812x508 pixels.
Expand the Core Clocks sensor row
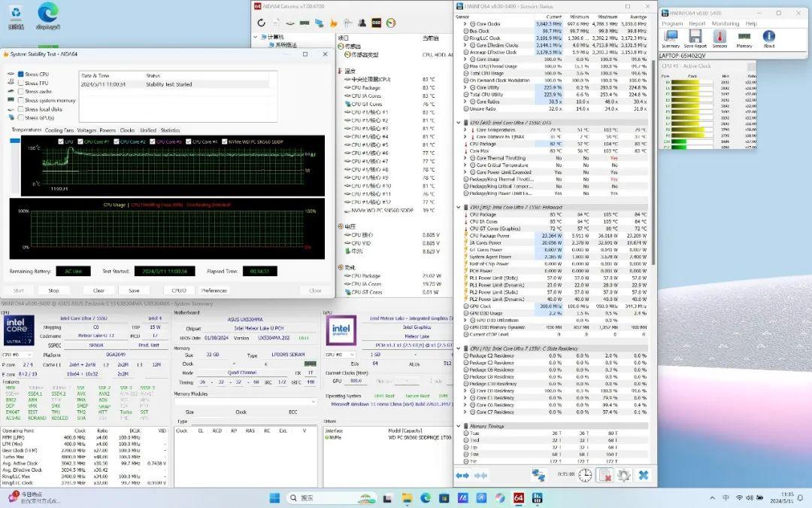(465, 24)
